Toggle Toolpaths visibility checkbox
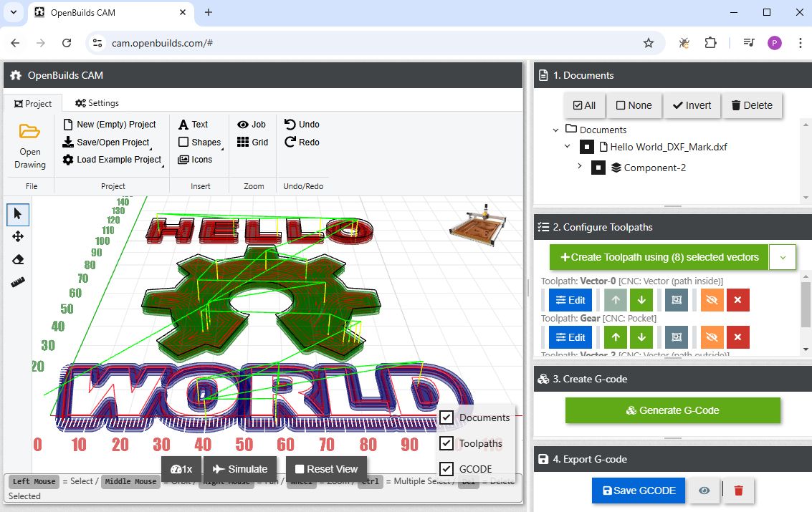Screen dimensions: 812x512 [446, 443]
